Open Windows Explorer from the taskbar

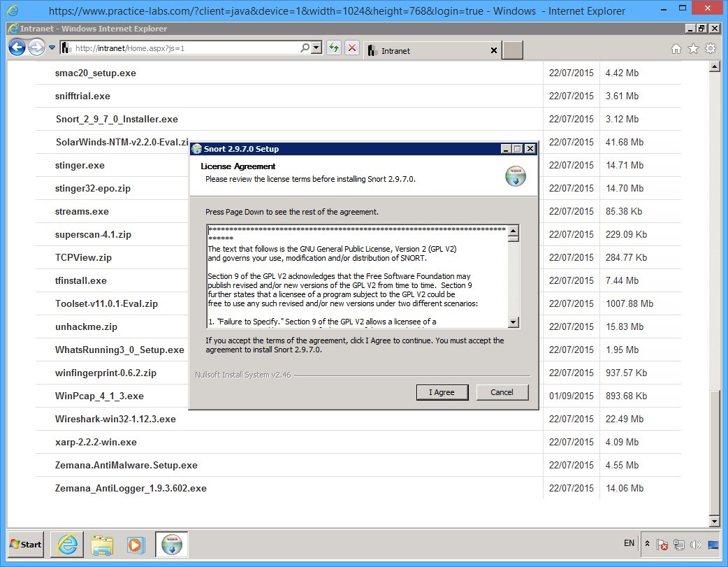click(x=102, y=545)
